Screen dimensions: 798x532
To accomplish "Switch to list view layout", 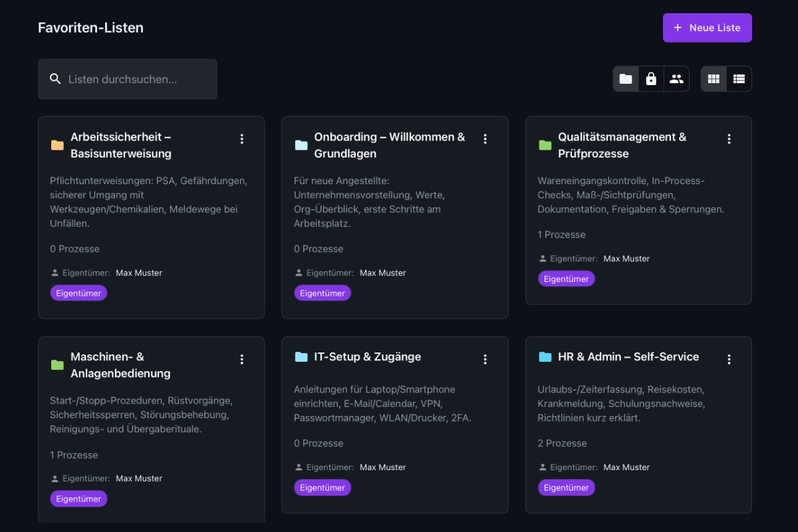I will click(739, 78).
